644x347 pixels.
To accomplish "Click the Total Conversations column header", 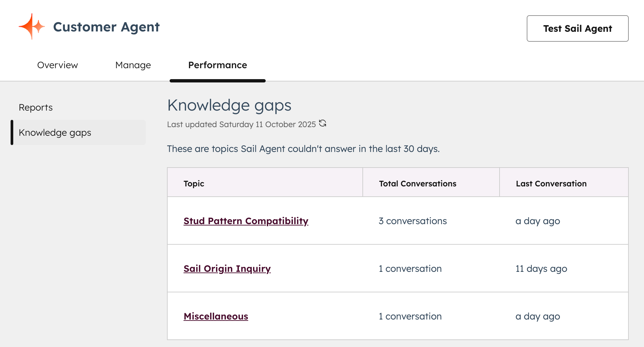I will coord(417,183).
